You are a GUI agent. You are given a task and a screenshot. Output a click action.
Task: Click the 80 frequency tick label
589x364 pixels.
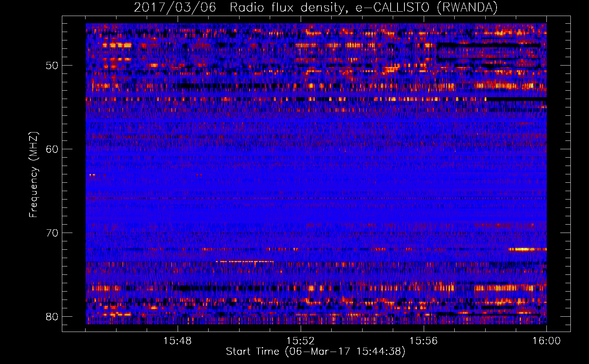52,317
